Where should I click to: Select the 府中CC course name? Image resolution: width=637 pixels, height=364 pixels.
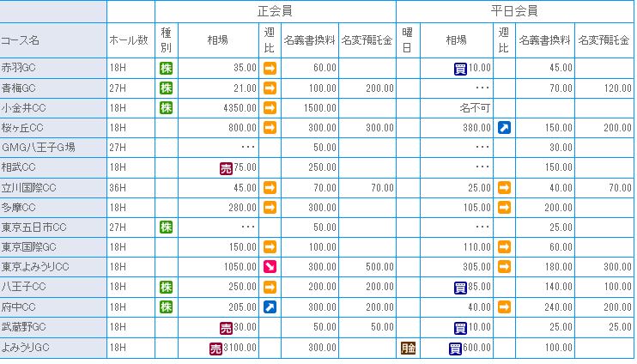[x=19, y=306]
